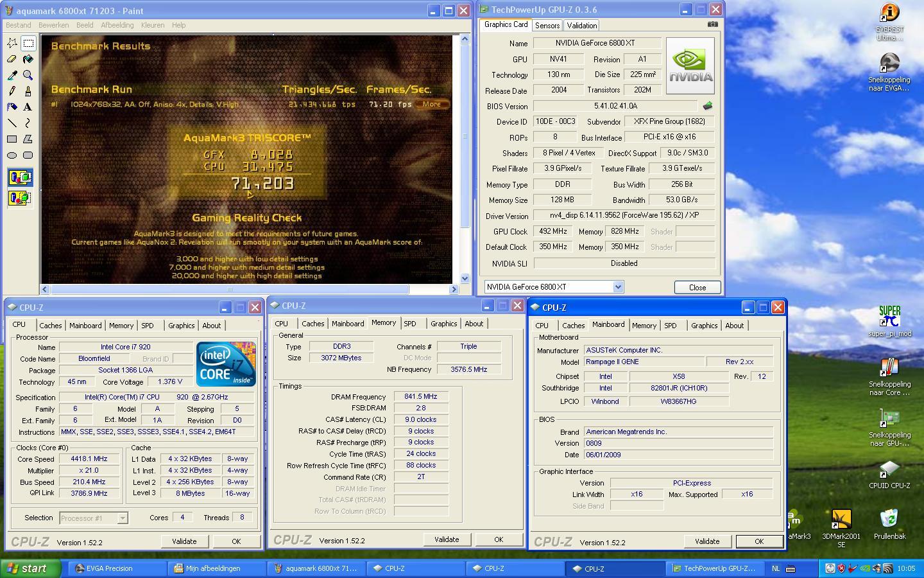Open the Kleuren menu in Paint

[x=153, y=25]
